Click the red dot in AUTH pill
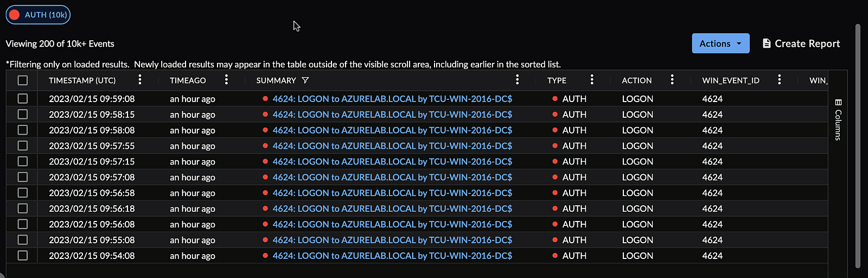This screenshot has height=278, width=868. pos(15,15)
